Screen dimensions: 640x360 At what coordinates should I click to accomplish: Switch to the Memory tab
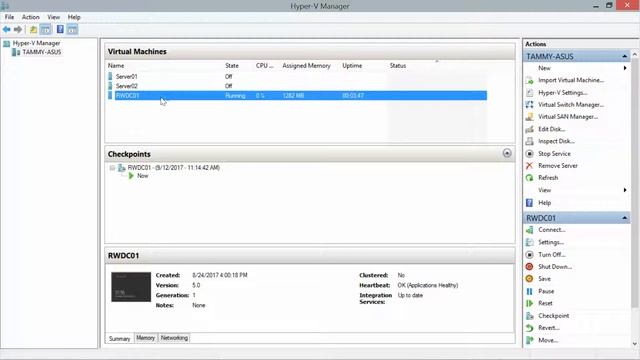tap(146, 338)
